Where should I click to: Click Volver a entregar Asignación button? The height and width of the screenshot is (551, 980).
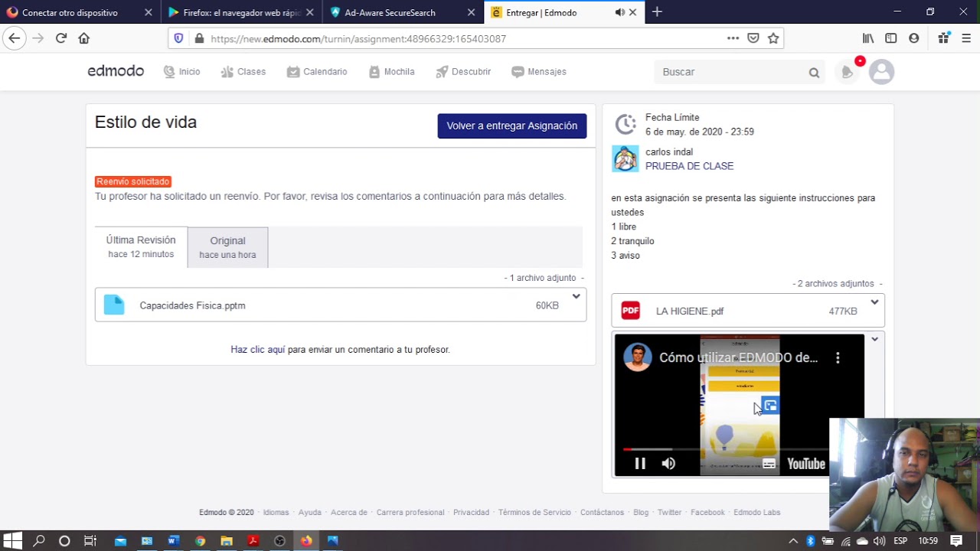coord(512,126)
